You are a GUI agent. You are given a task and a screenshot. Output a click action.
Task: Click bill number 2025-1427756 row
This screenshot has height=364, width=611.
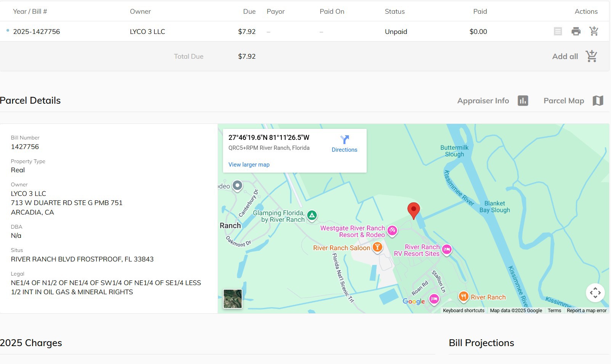pos(37,32)
